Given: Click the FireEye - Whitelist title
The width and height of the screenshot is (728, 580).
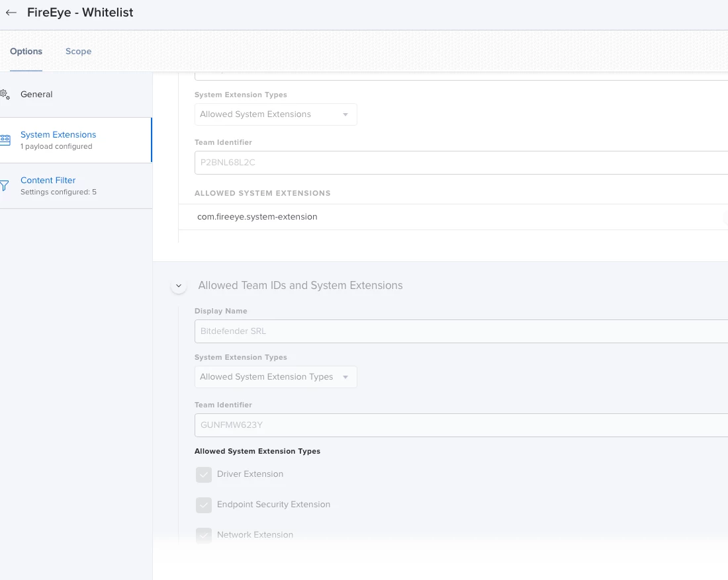Looking at the screenshot, I should coord(80,13).
